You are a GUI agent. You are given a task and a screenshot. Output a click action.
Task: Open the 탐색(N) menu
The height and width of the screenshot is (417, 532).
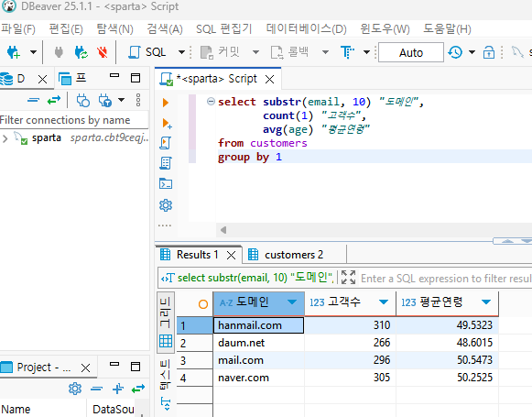pyautogui.click(x=114, y=28)
